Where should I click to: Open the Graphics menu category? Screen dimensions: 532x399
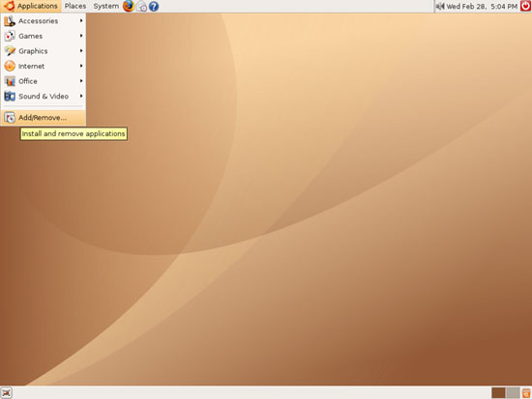(44, 51)
